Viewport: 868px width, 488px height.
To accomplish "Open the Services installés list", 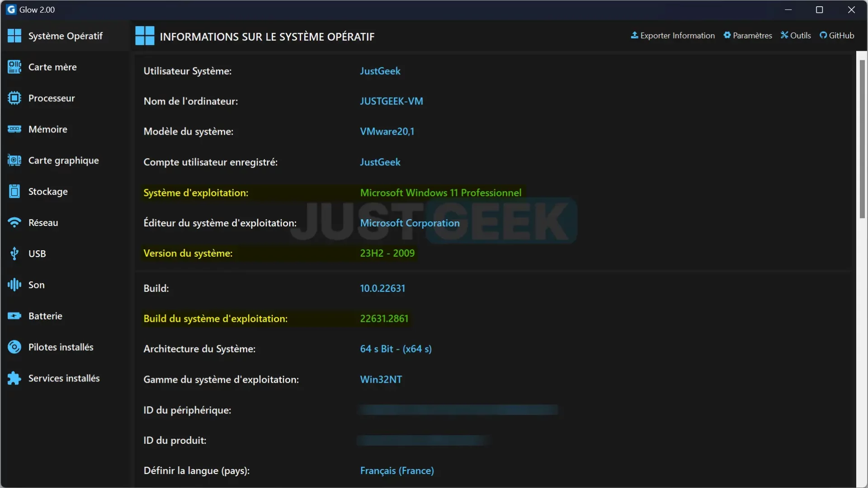I will click(66, 378).
